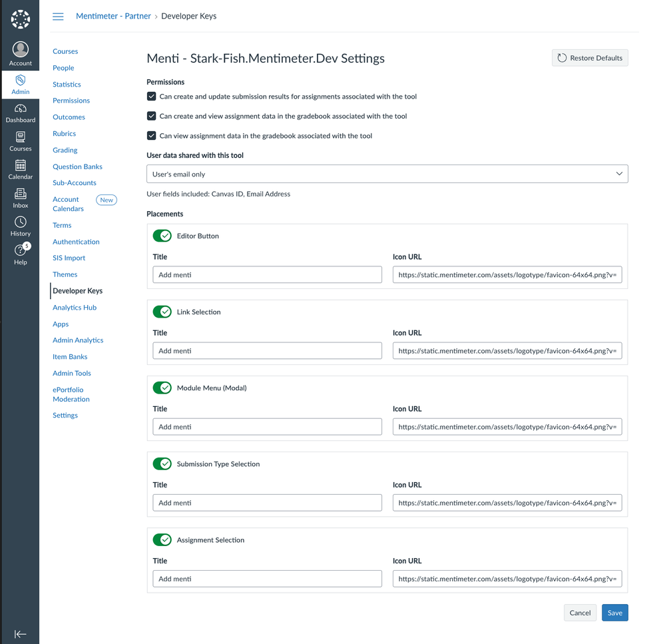Image resolution: width=665 pixels, height=644 pixels.
Task: Uncheck view assignment data in gradebook permission
Action: (152, 136)
